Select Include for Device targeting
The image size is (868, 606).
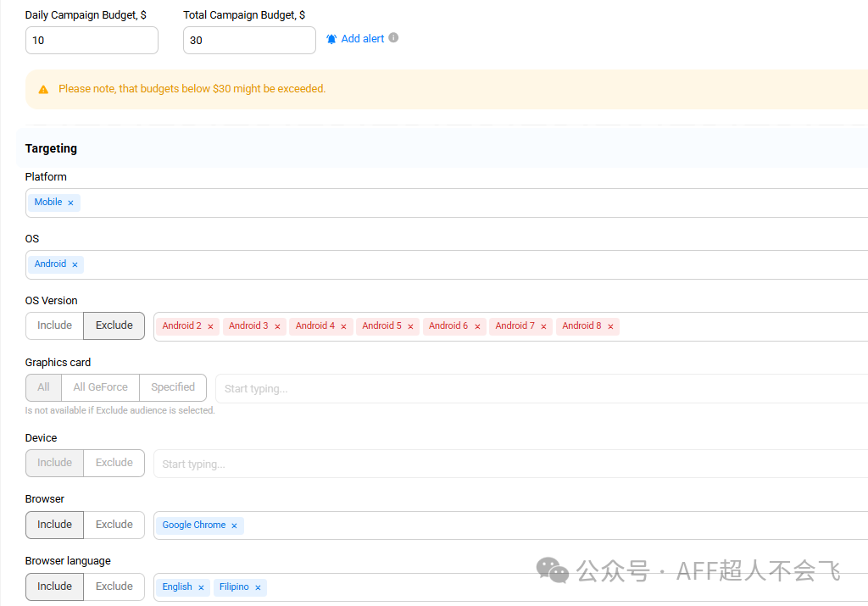pyautogui.click(x=55, y=463)
